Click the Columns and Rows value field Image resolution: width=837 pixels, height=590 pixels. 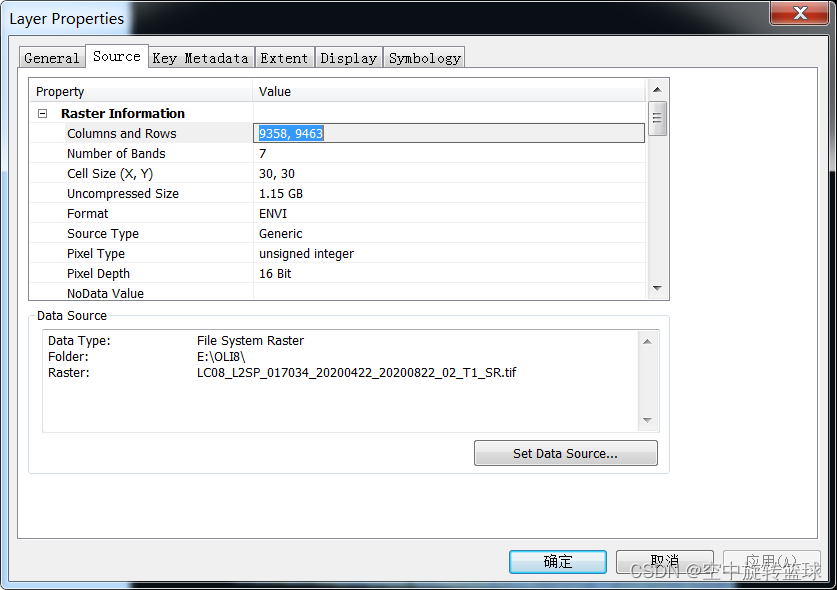pos(449,133)
